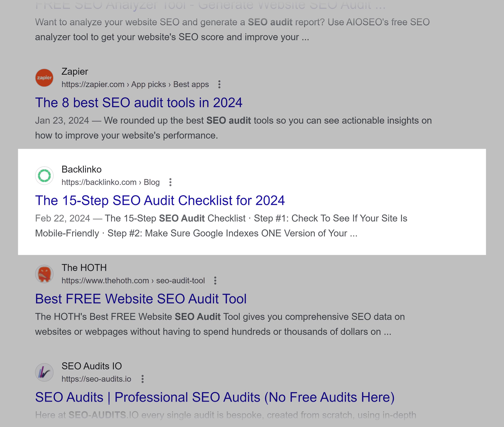The image size is (504, 427).
Task: Click The HOTH favicon icon
Action: tap(44, 274)
